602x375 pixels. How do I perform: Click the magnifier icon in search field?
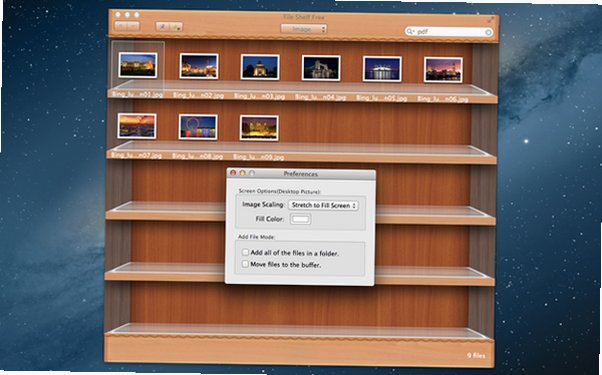coord(410,31)
